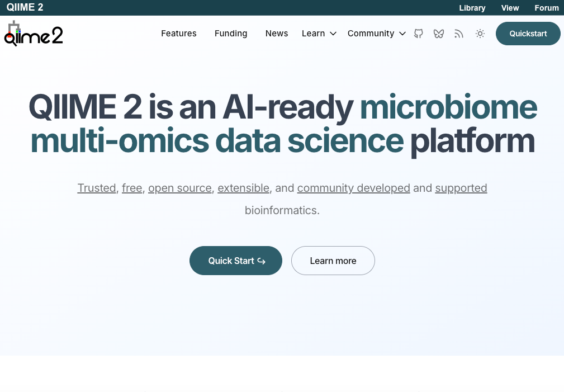
Task: Click the QIIME 2 top bar title
Action: pyautogui.click(x=25, y=7)
